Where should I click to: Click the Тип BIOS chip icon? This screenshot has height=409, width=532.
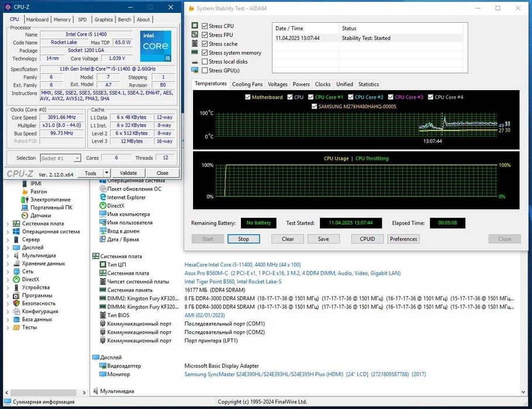103,315
